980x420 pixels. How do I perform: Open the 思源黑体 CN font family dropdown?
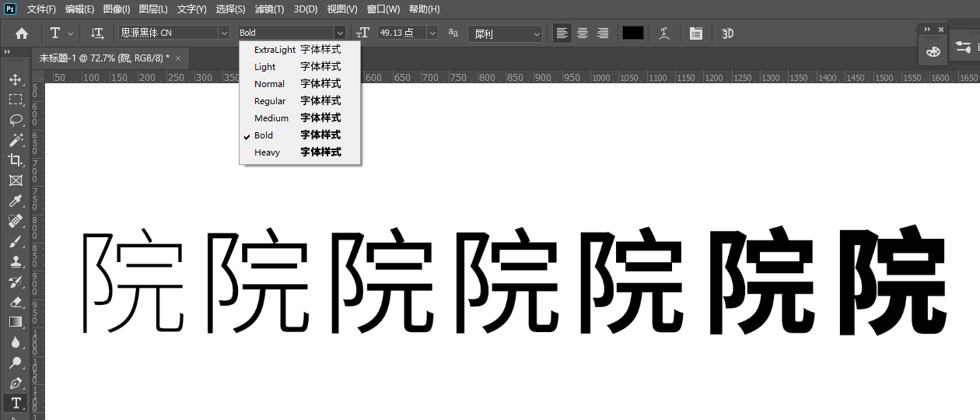224,33
